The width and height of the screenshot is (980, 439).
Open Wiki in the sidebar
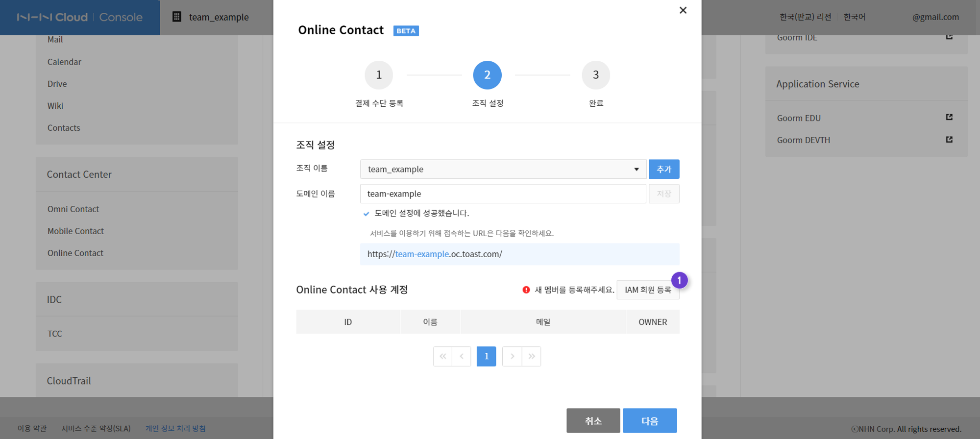pyautogui.click(x=55, y=106)
